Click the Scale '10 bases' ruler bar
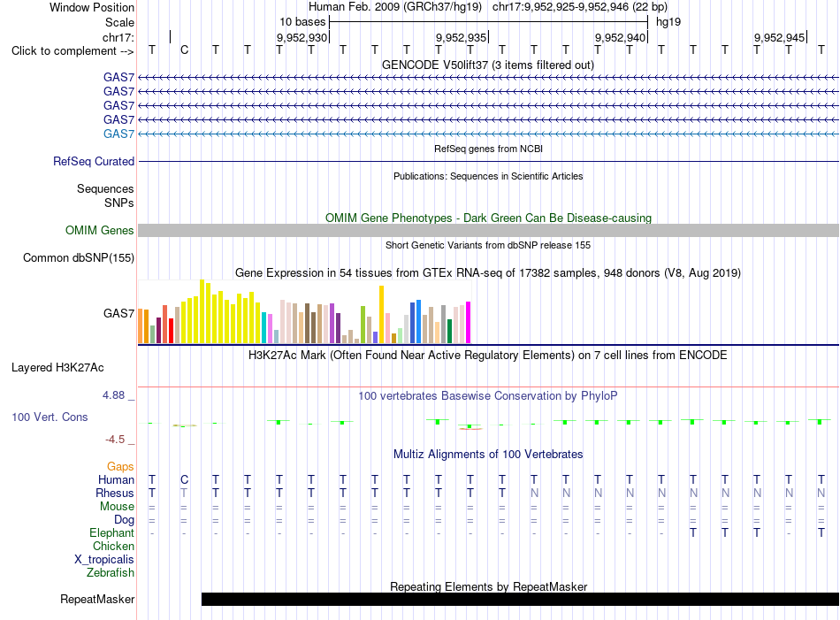This screenshot has height=620, width=840. [x=489, y=22]
